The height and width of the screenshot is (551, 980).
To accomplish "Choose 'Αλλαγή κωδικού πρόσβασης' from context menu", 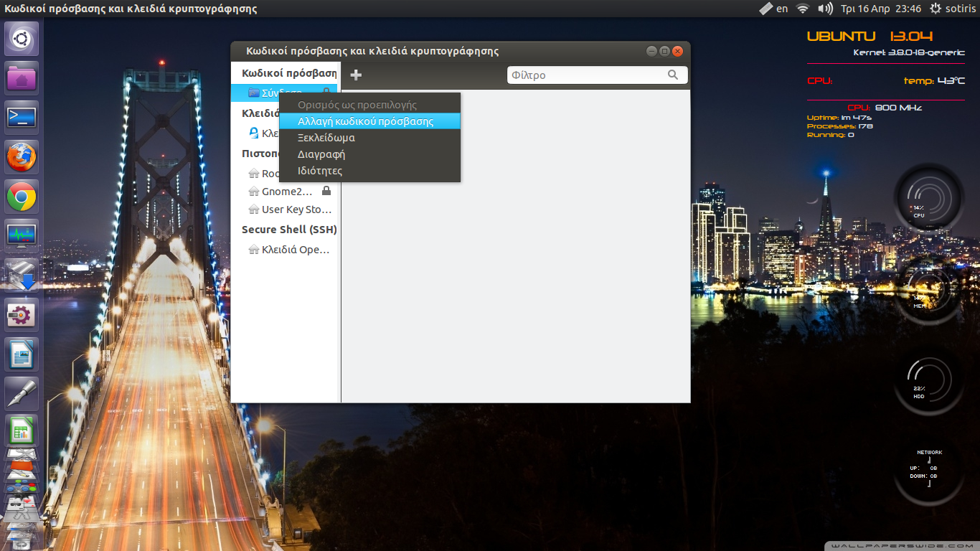I will 365,121.
